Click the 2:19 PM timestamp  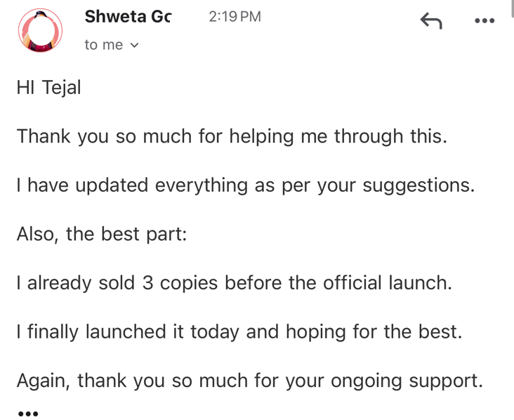click(235, 16)
